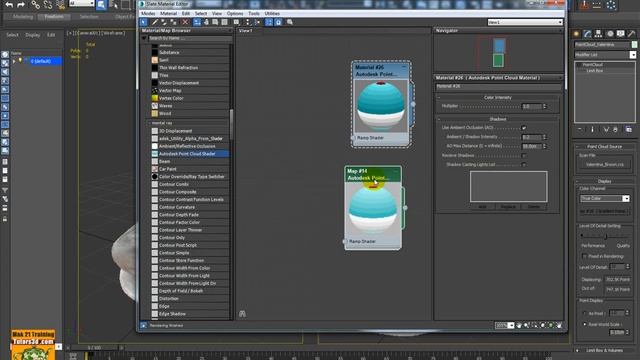
Task: Open the Create tab sun icon
Action: pyautogui.click(x=576, y=34)
